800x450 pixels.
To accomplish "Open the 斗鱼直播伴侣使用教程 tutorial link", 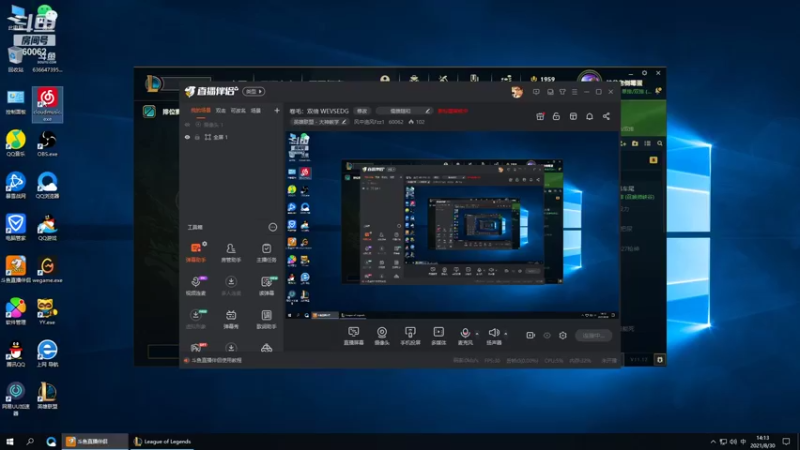I will 216,360.
